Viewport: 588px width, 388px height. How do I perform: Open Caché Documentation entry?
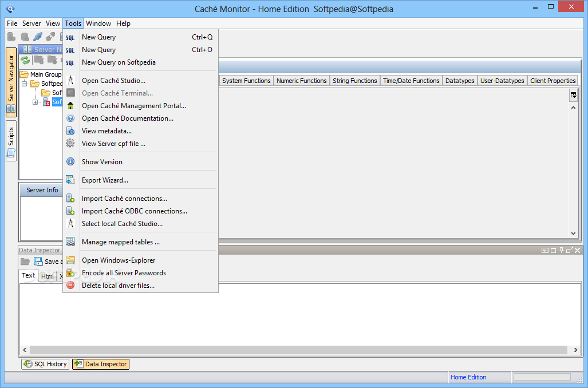tap(140, 118)
